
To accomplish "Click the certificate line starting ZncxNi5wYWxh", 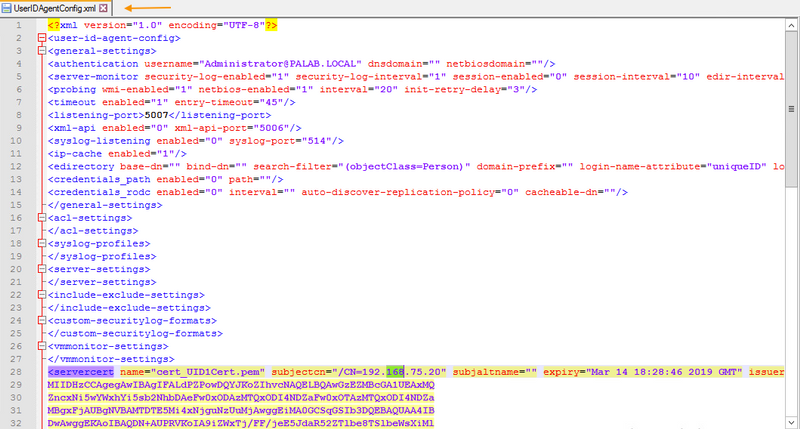I will click(x=241, y=397).
